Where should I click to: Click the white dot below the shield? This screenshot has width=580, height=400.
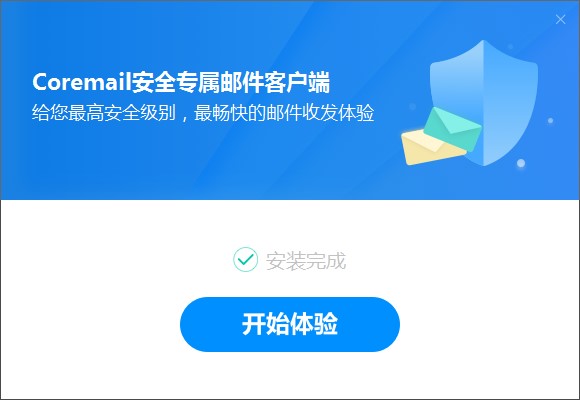coord(521,163)
